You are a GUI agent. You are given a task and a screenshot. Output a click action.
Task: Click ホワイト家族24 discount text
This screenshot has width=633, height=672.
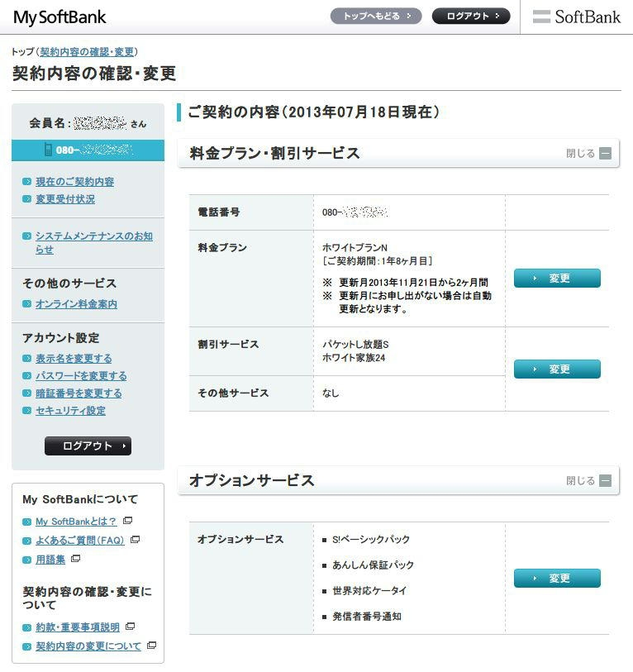pos(354,357)
